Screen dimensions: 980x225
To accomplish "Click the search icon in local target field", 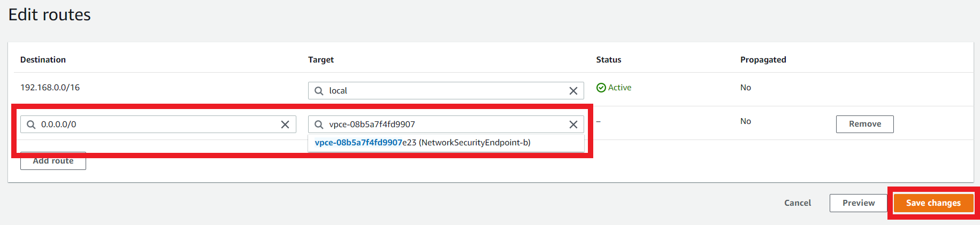I will click(x=319, y=91).
